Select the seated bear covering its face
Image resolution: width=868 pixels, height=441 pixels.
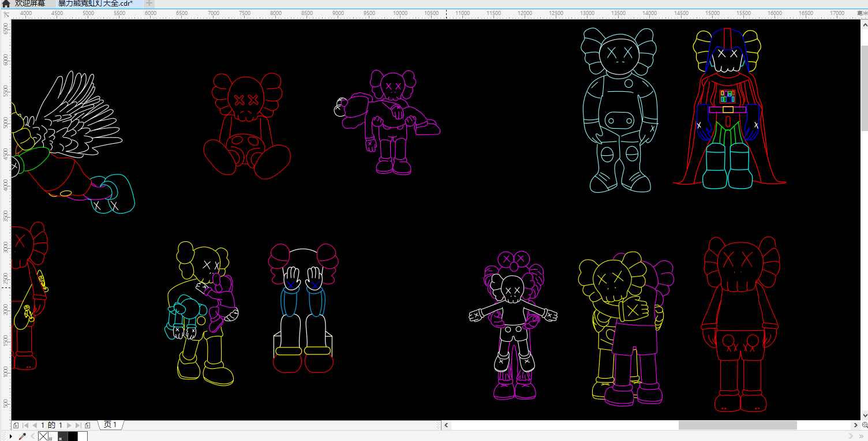point(303,308)
